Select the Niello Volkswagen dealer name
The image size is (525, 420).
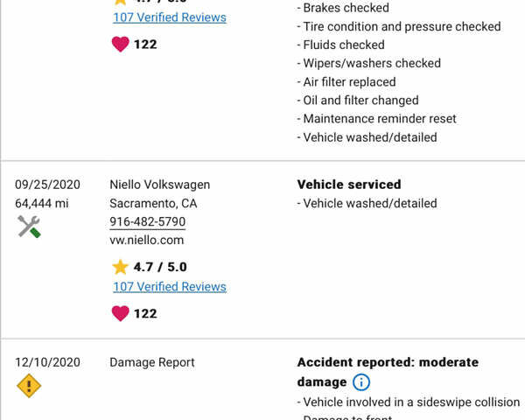(159, 185)
